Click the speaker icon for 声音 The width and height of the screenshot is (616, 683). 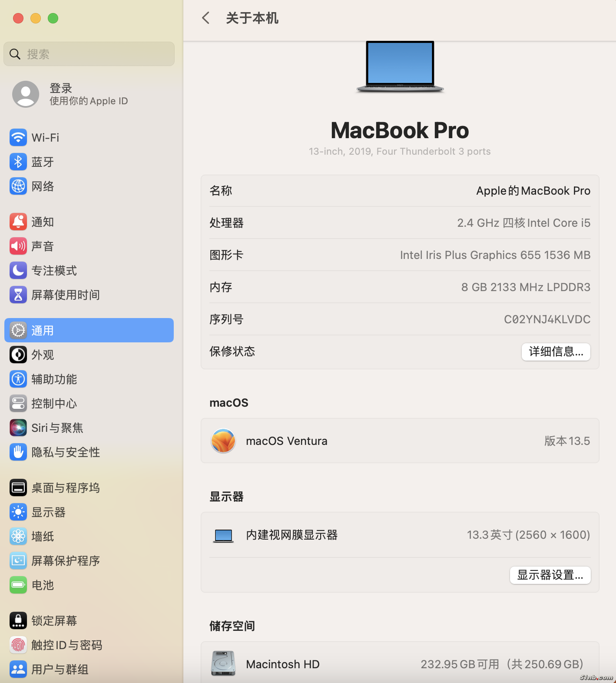(x=18, y=246)
